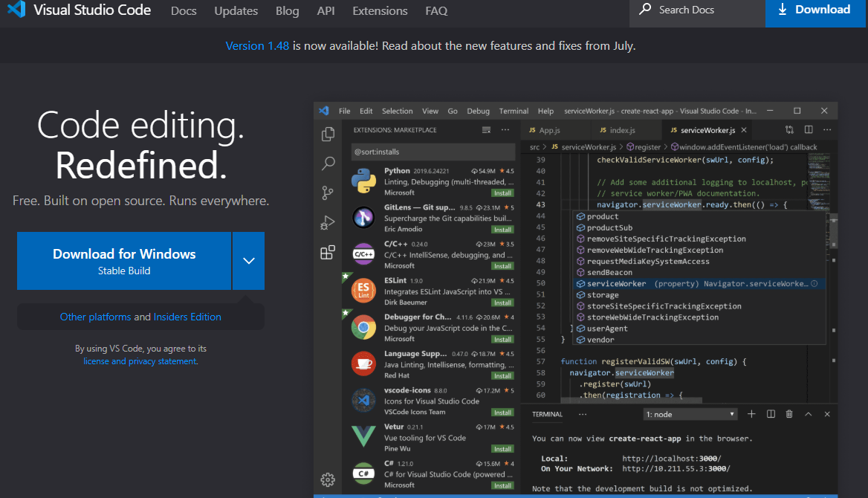Image resolution: width=868 pixels, height=498 pixels.
Task: Open the File menu
Action: tap(344, 111)
